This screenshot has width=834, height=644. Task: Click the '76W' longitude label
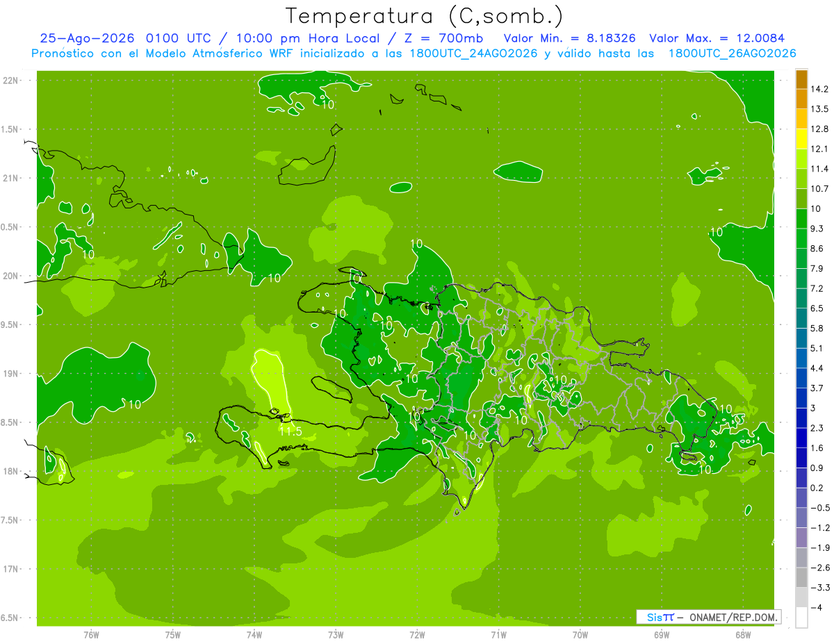(x=91, y=634)
